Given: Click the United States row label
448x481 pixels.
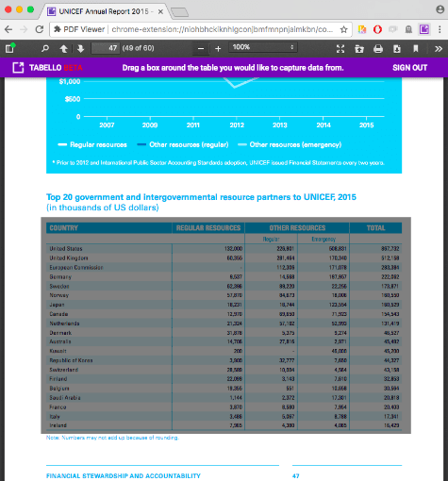Looking at the screenshot, I should [66, 249].
